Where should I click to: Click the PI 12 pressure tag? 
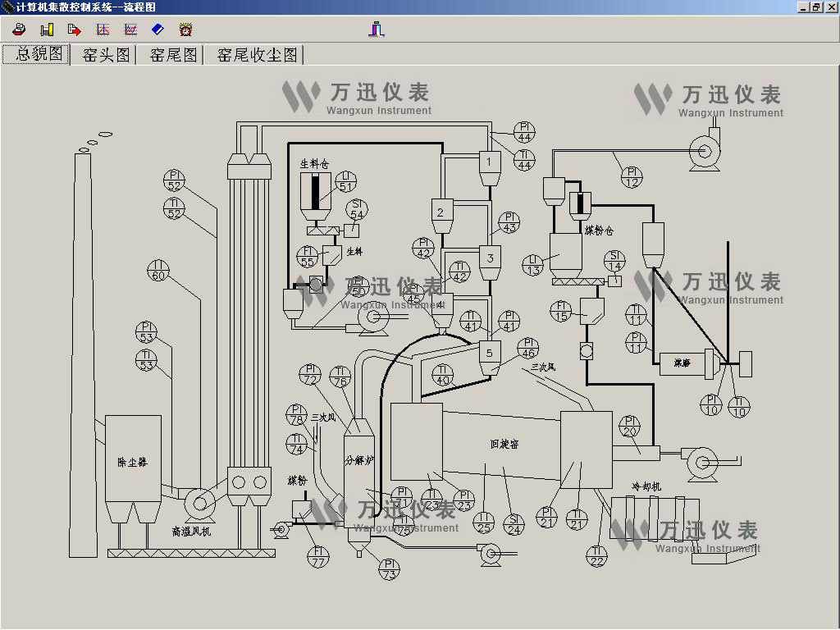point(631,177)
